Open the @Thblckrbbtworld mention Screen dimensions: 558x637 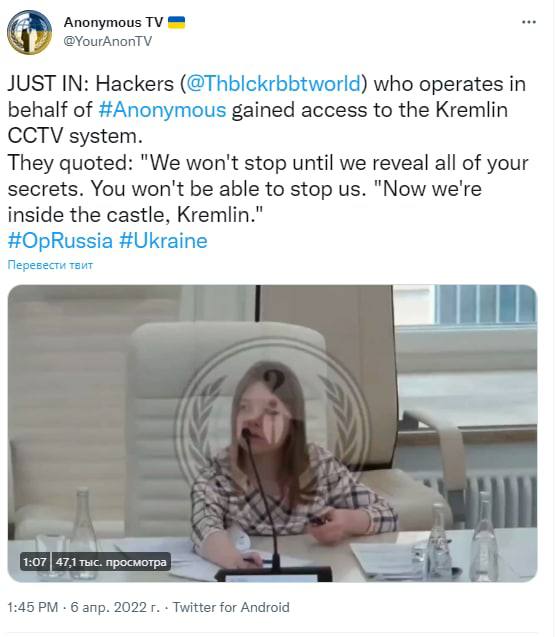coord(273,84)
